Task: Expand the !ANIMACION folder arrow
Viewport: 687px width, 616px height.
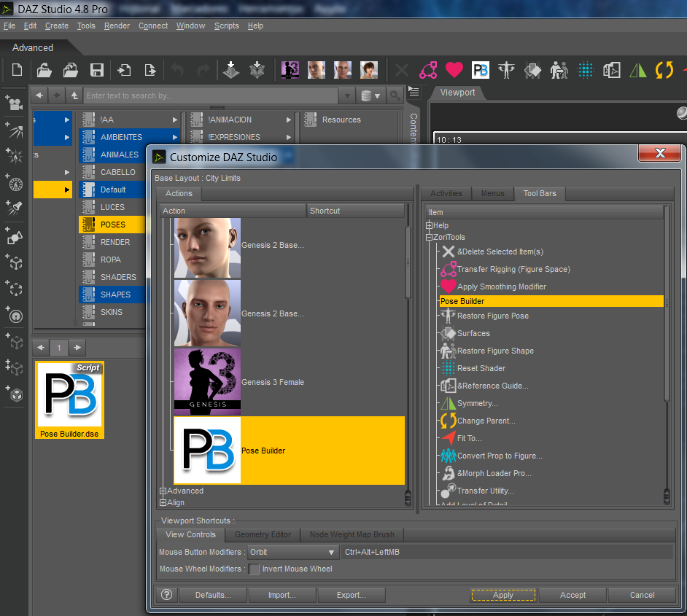Action: [288, 120]
